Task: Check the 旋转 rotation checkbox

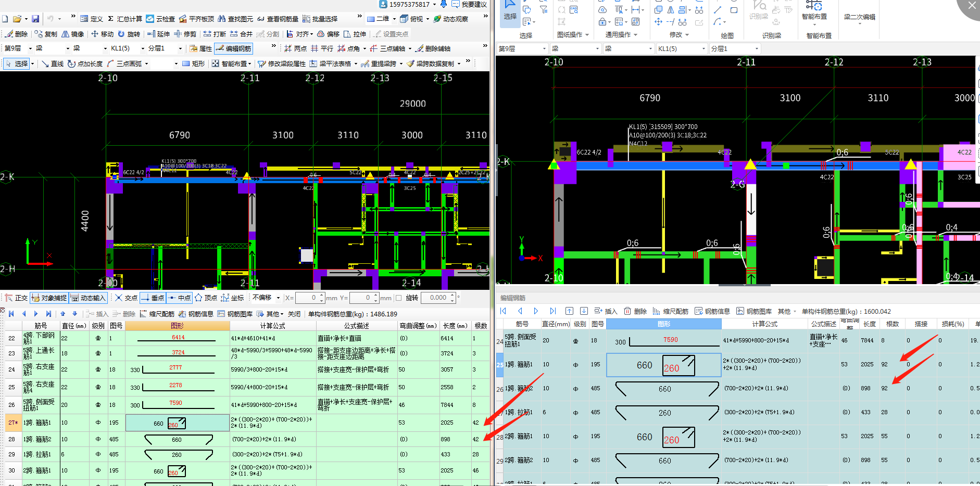Action: (398, 298)
